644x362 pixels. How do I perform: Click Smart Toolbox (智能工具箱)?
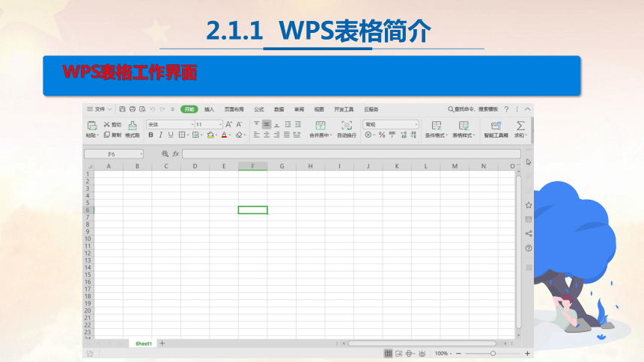(496, 129)
